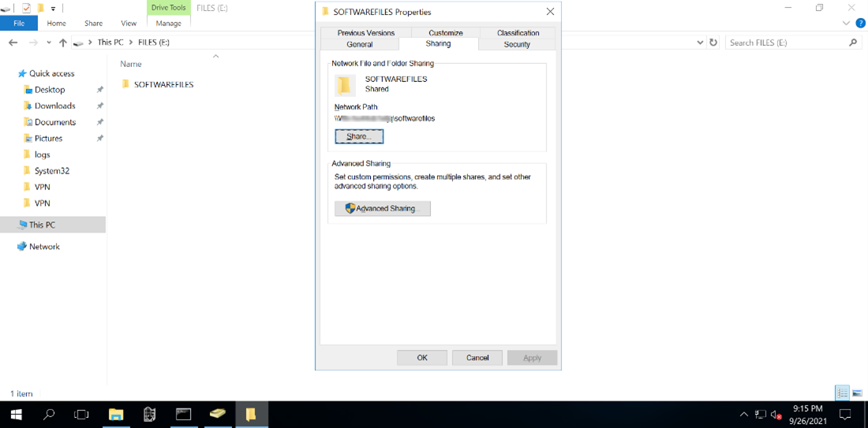Open the Manage Drive Tools tab

coord(169,23)
